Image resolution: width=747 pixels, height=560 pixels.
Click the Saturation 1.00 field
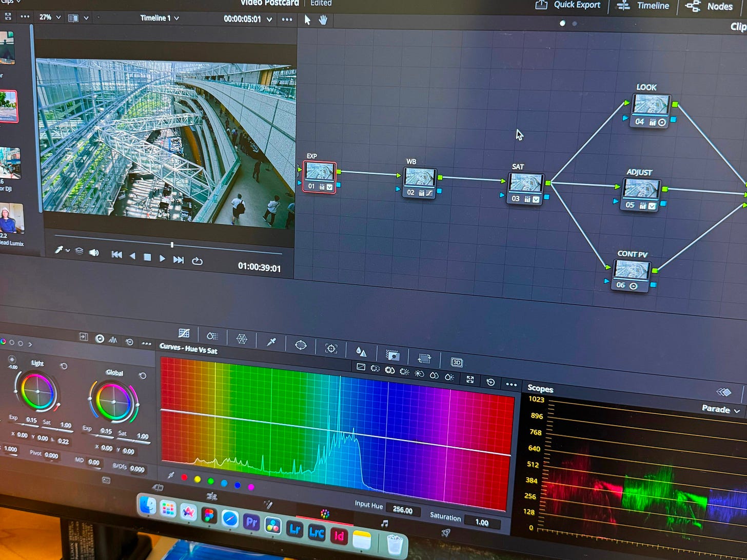[x=481, y=522]
